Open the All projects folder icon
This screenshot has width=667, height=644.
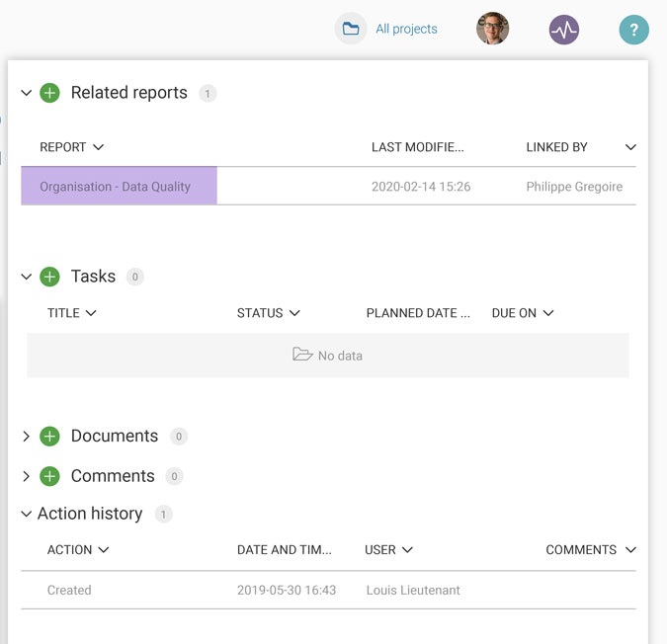tap(351, 29)
